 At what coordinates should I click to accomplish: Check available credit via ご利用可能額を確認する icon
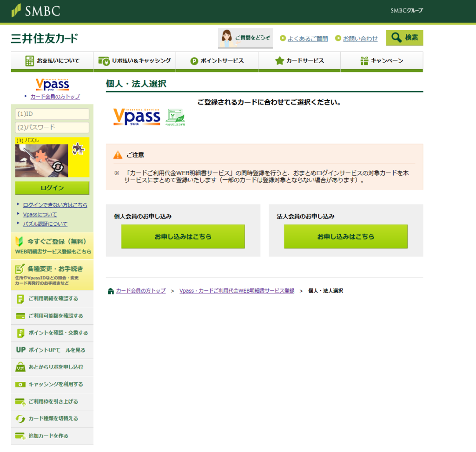(x=52, y=316)
